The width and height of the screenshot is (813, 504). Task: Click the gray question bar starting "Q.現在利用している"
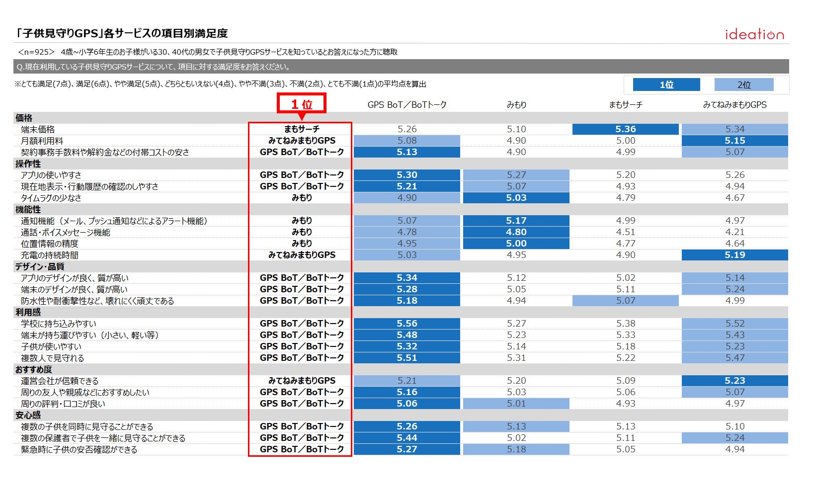pyautogui.click(x=401, y=67)
